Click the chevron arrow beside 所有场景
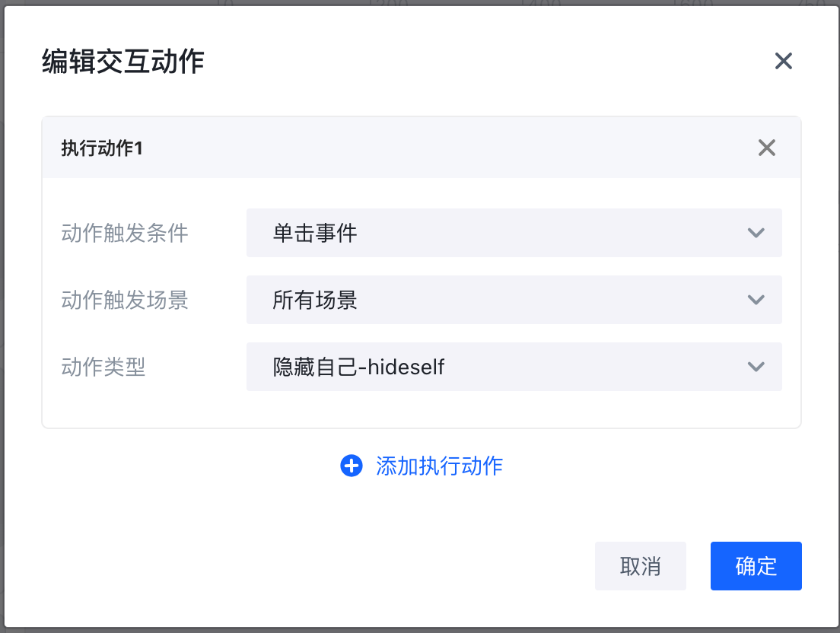840x633 pixels. point(756,300)
